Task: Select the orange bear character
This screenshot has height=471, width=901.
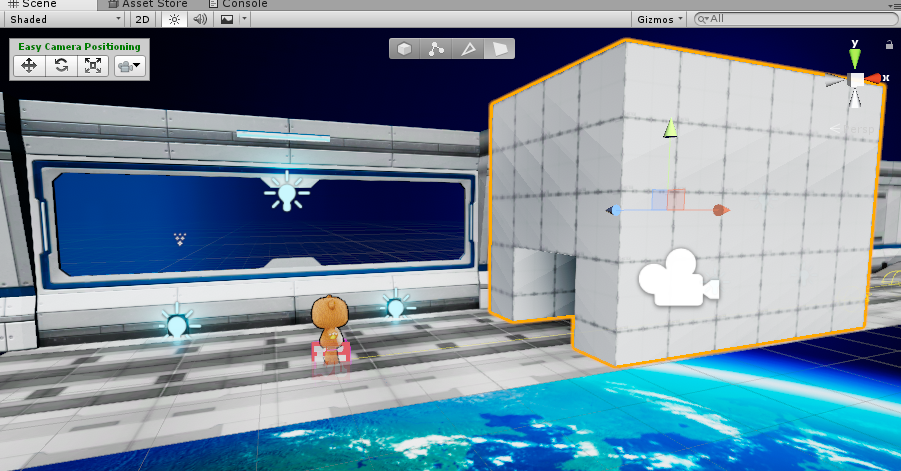Action: pos(330,329)
